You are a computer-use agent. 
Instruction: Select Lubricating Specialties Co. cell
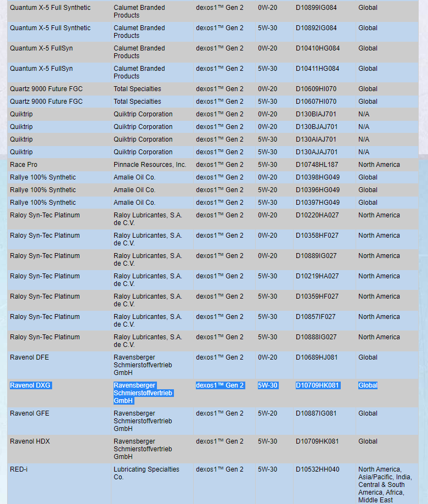146,473
